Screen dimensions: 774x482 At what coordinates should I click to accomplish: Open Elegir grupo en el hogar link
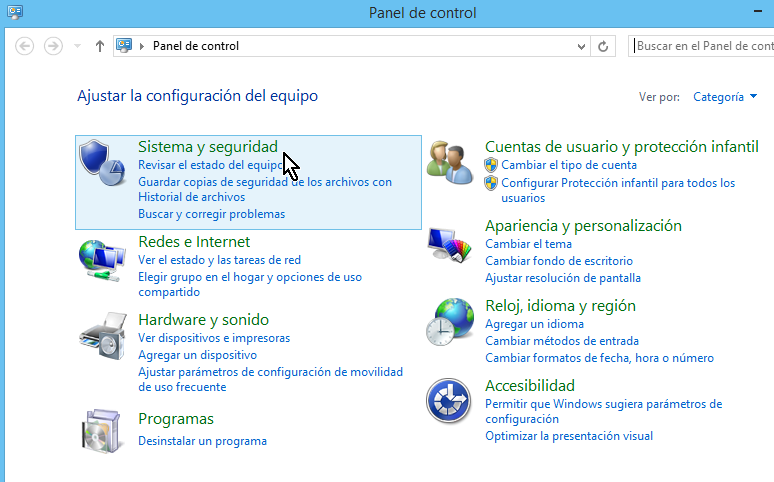coord(250,284)
